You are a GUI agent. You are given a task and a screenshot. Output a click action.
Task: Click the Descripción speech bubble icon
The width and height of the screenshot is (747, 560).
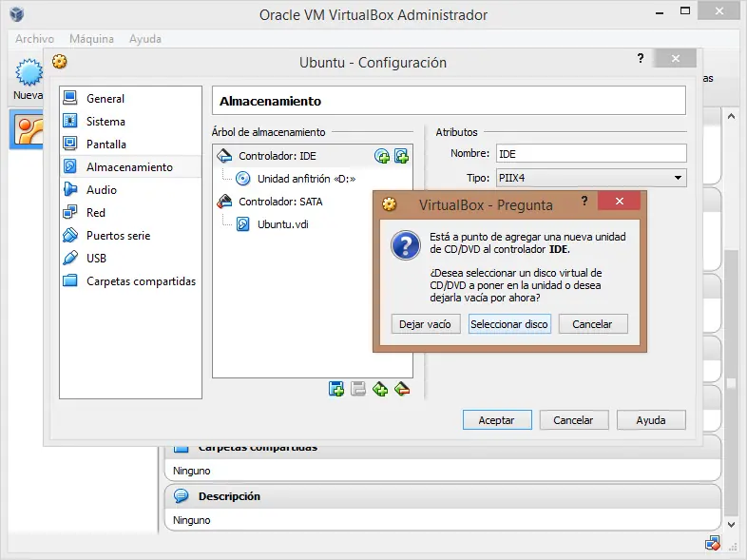point(181,495)
